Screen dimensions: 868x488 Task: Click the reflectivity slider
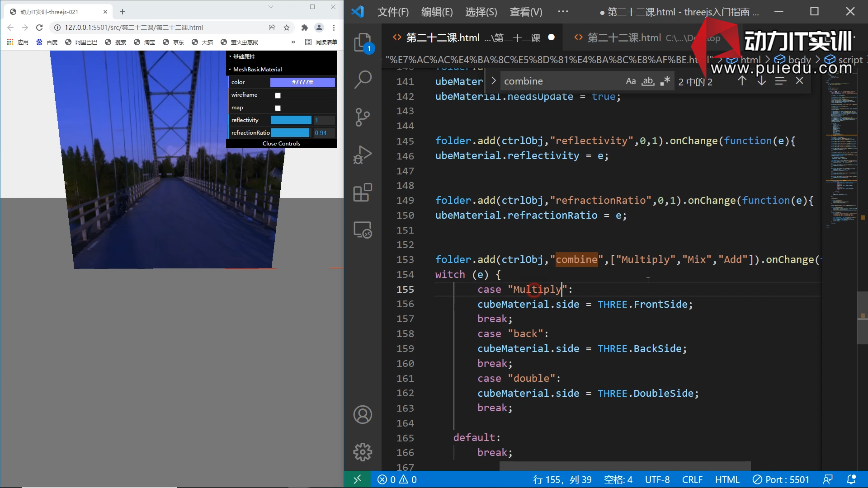tap(291, 120)
